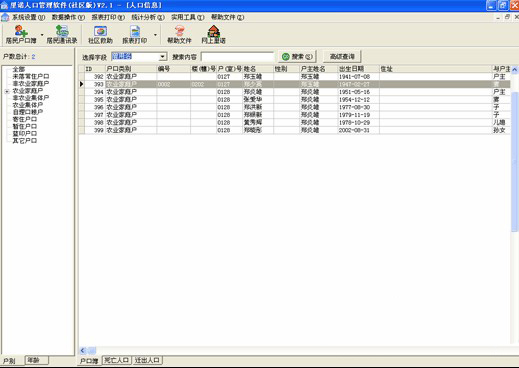The width and height of the screenshot is (519, 368).
Task: Select 其它户口 in the tree
Action: click(x=25, y=141)
